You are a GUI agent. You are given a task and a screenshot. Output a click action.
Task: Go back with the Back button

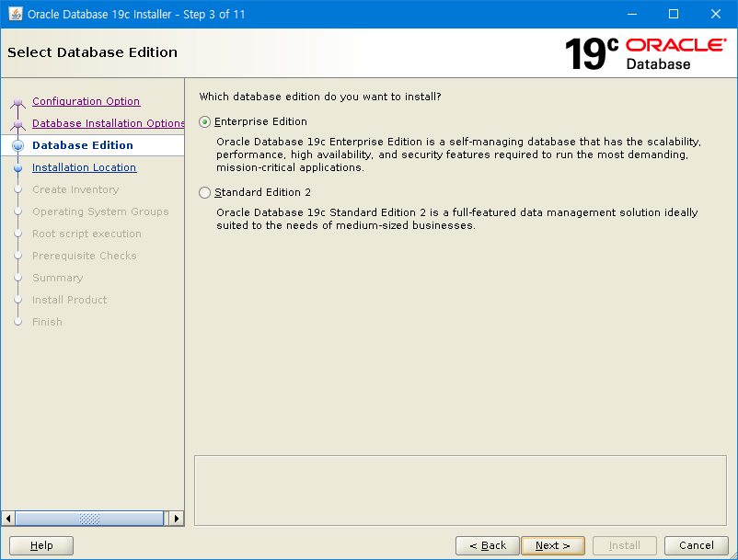click(x=488, y=545)
